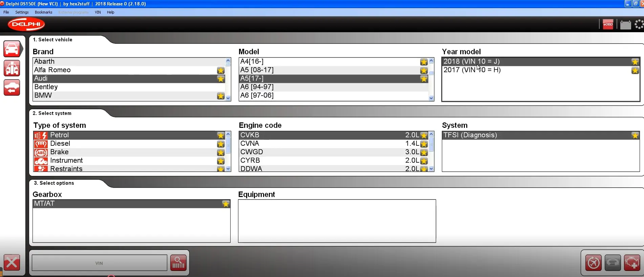Open the Bookmarks menu
This screenshot has width=644, height=277.
[x=44, y=12]
